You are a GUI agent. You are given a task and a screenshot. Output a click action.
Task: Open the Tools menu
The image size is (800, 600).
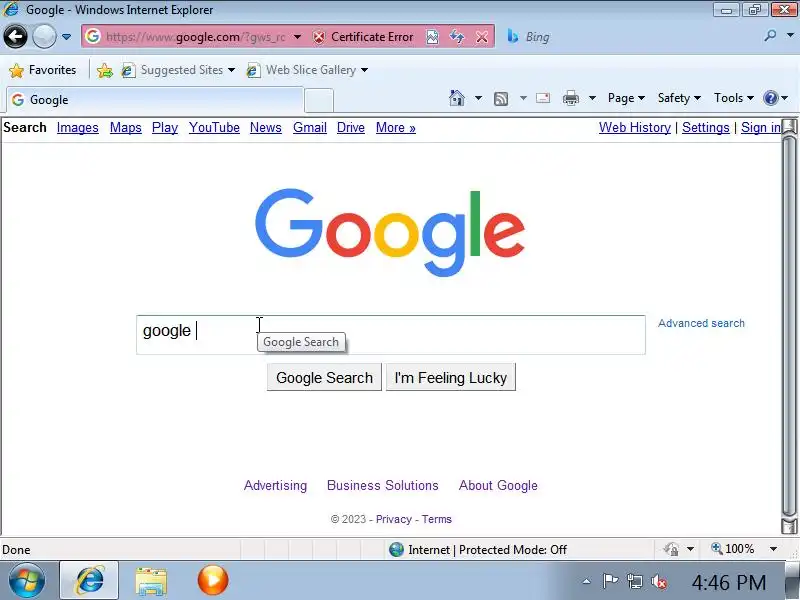pos(734,98)
